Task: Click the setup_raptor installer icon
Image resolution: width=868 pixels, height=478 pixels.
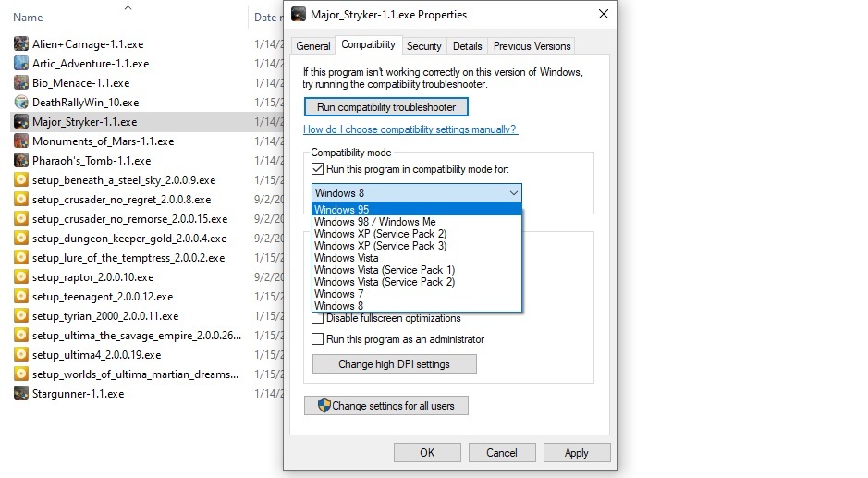Action: [21, 276]
